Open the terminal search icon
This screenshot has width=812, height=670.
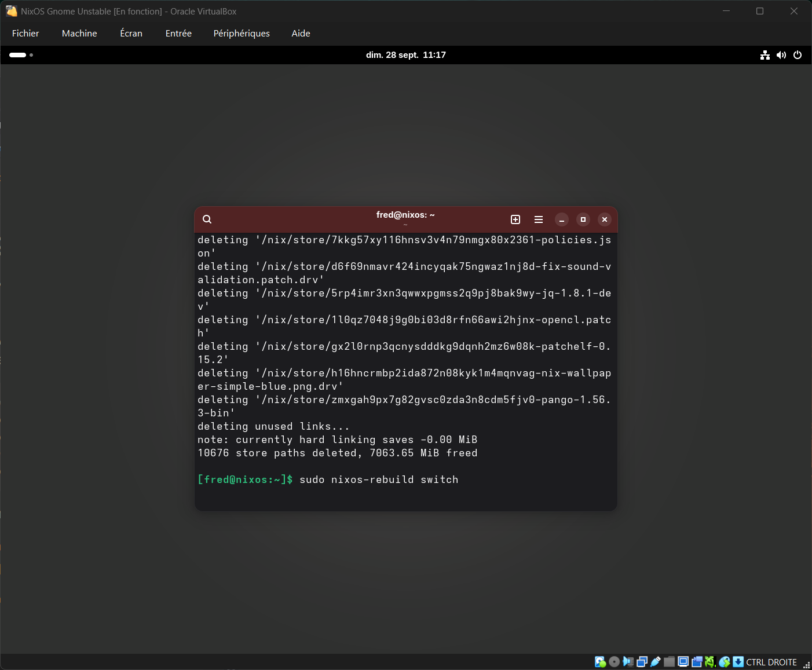[207, 219]
